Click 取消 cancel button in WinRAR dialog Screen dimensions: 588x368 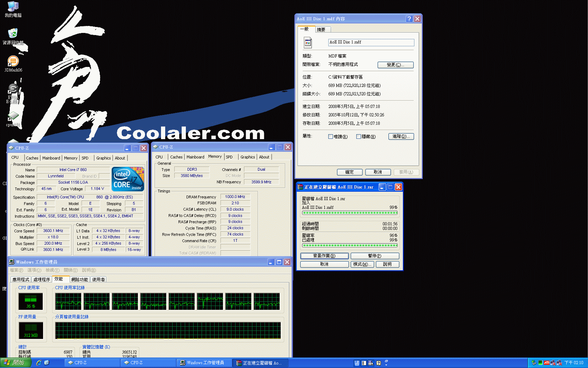tap(324, 264)
